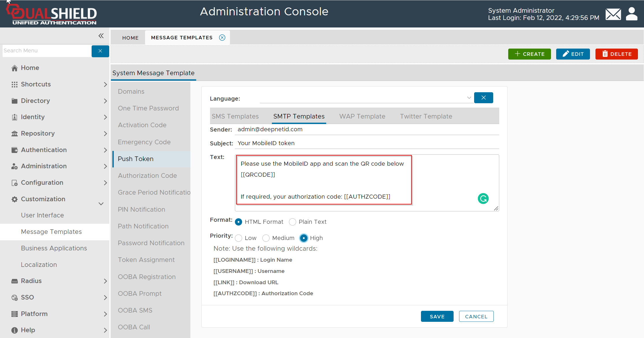Clear the Language selection with X button
Screen dimensions: 644x338
(x=483, y=98)
